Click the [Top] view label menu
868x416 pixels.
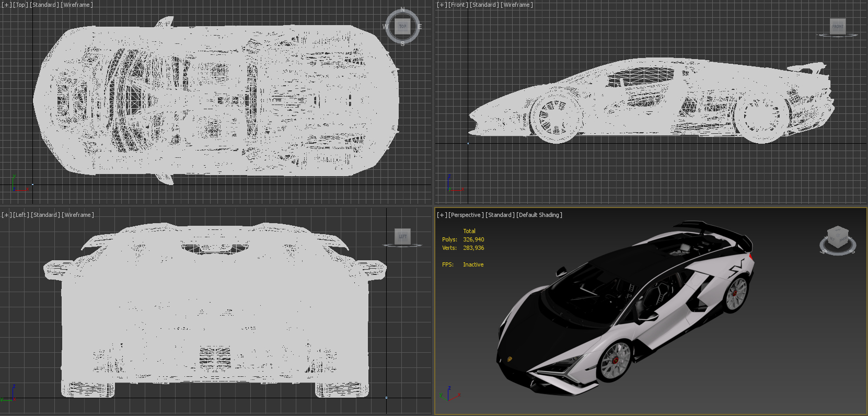pyautogui.click(x=20, y=5)
